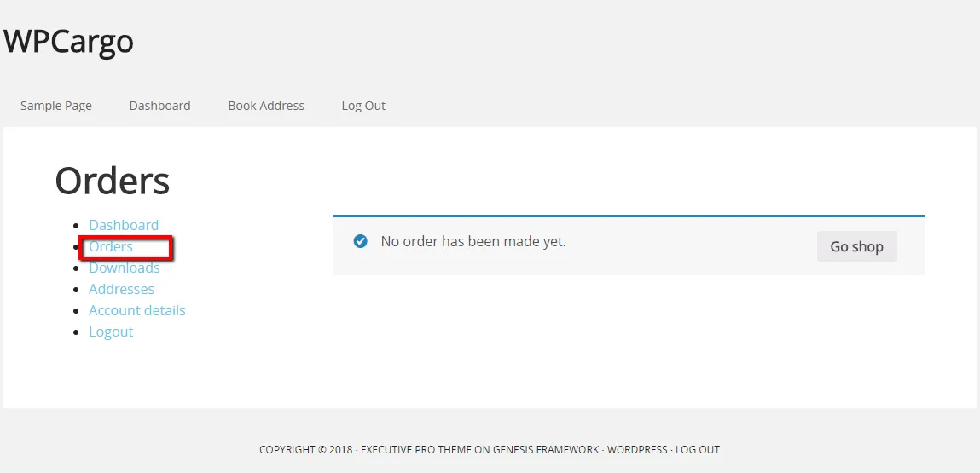Open the Downloads account link
The width and height of the screenshot is (980, 473).
[x=125, y=268]
